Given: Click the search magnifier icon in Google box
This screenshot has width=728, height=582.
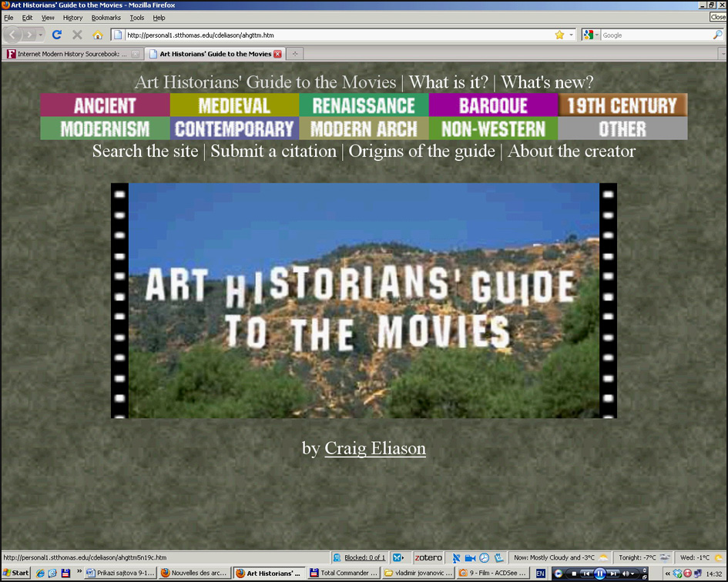Looking at the screenshot, I should pos(718,35).
